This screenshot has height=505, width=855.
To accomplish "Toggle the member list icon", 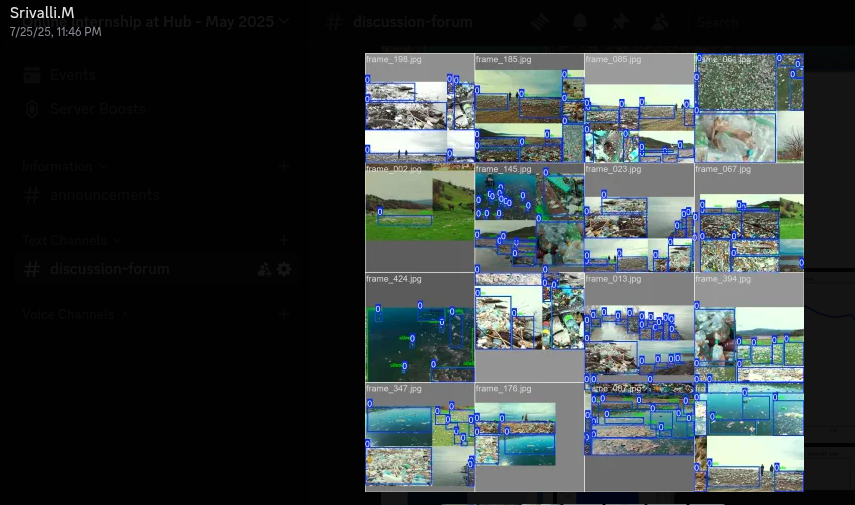I will [x=660, y=22].
